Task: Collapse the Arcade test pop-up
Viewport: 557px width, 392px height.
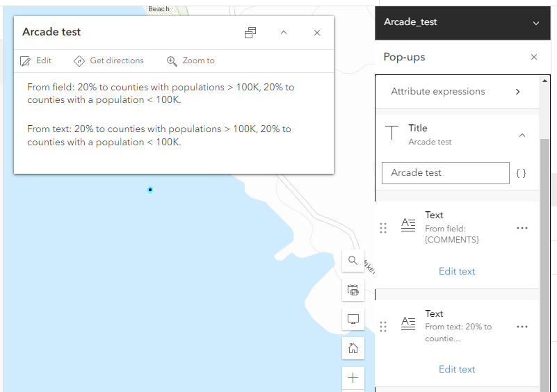Action: 284,33
